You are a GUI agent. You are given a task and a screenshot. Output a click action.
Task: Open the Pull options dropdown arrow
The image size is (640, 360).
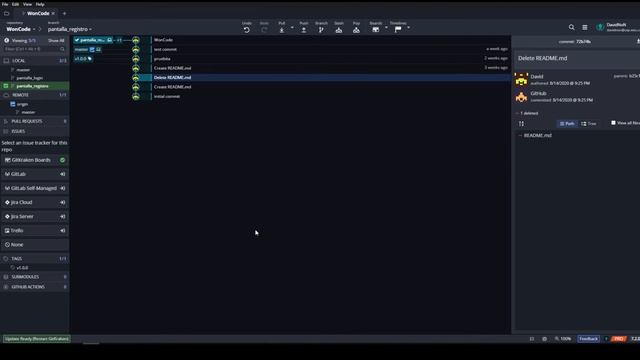(292, 28)
